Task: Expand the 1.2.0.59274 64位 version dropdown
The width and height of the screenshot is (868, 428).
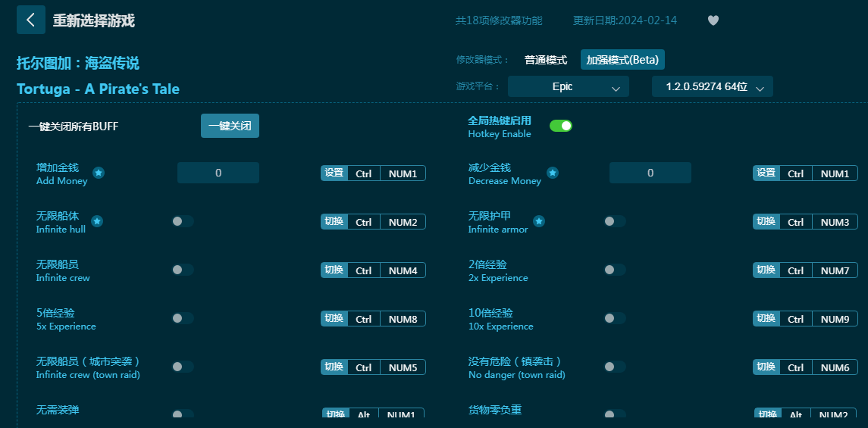Action: click(712, 87)
